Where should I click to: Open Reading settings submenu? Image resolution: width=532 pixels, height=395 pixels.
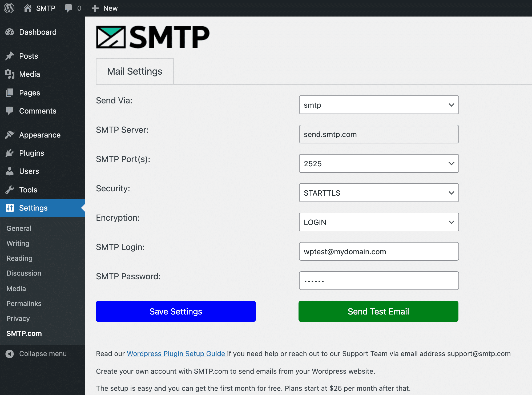click(x=19, y=258)
